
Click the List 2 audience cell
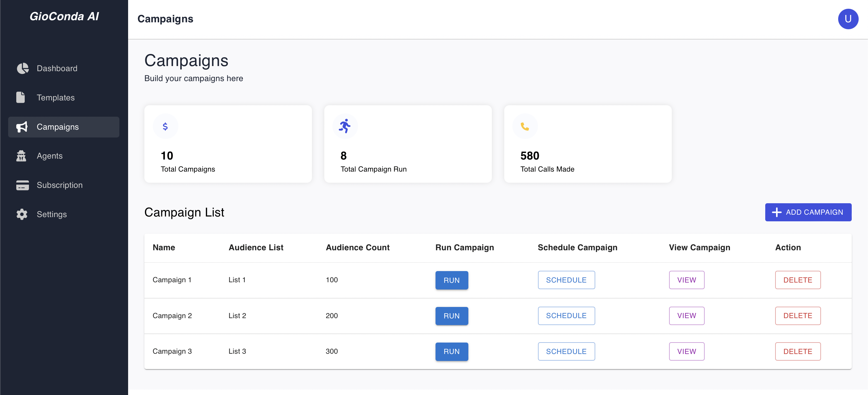[x=237, y=315]
